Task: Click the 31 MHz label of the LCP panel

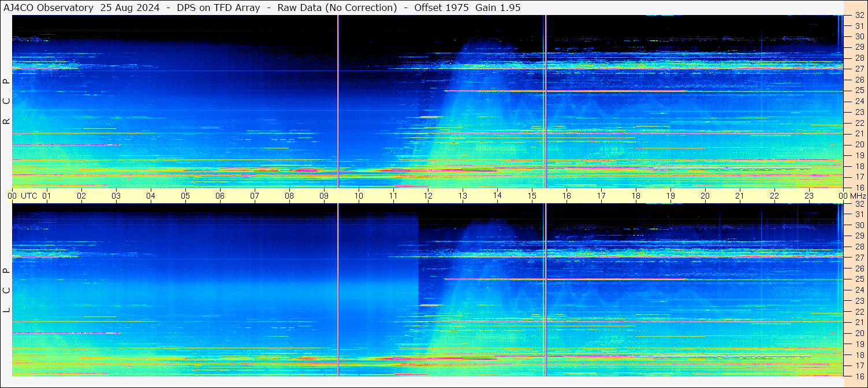Action: click(x=859, y=214)
